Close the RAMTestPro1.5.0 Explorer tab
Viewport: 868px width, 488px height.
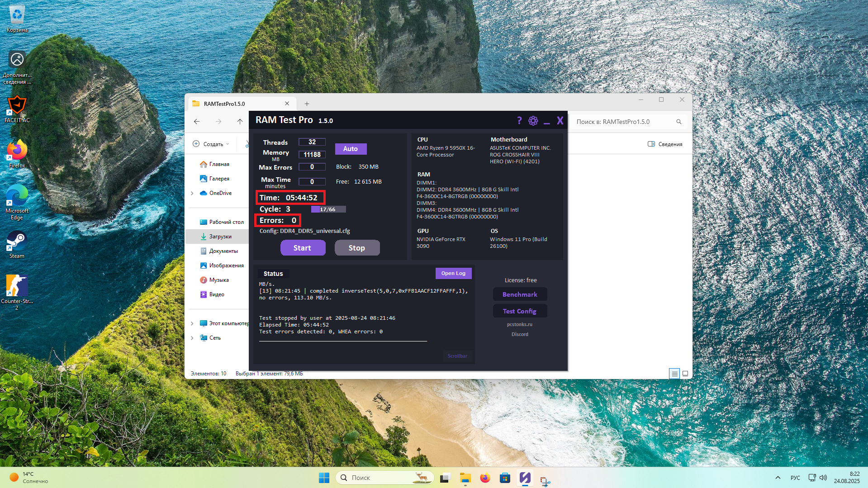(287, 104)
